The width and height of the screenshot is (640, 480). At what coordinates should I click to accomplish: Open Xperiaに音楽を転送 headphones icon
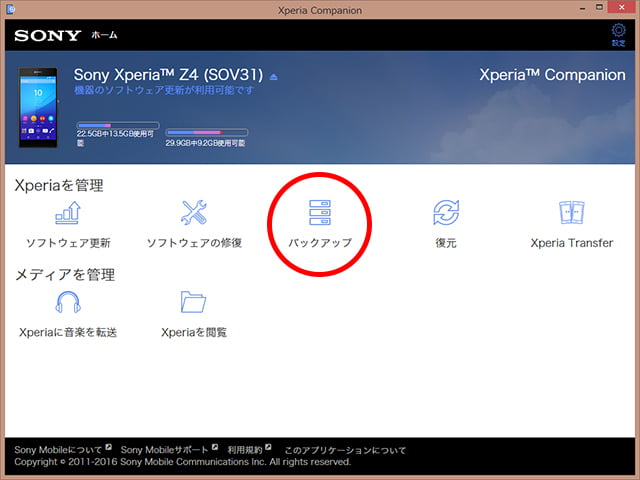click(x=68, y=302)
